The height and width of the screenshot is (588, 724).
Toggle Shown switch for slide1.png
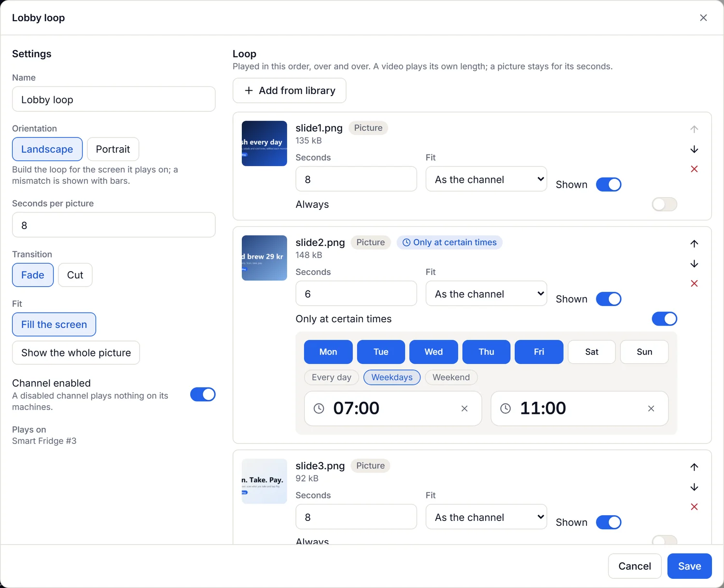609,185
